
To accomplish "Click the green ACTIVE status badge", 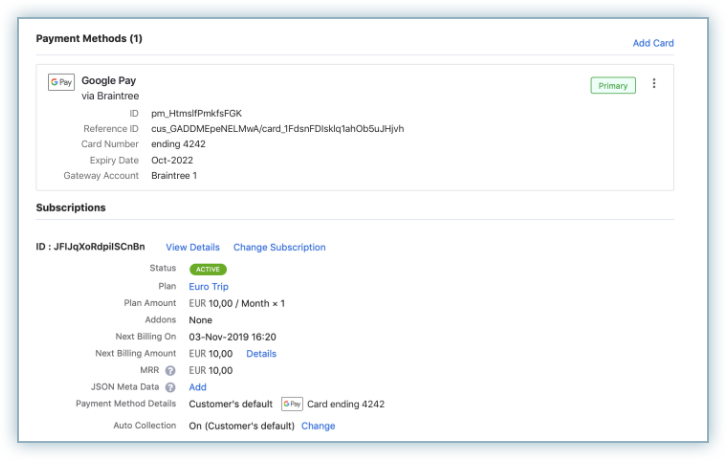I will tap(208, 269).
